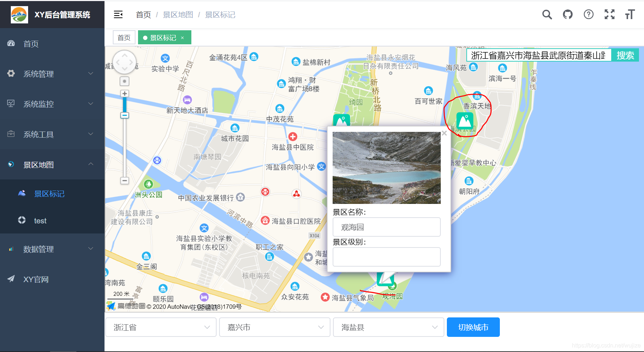Viewport: 644px width, 352px height.
Task: Focus the map address search field
Action: pyautogui.click(x=539, y=55)
